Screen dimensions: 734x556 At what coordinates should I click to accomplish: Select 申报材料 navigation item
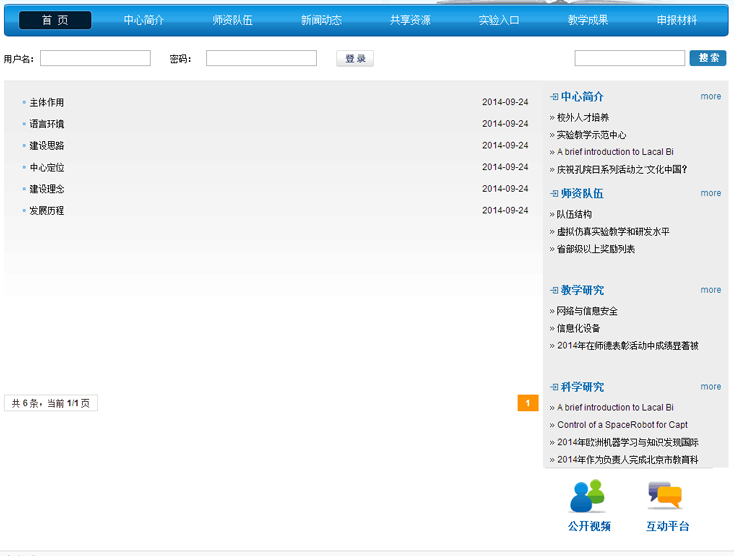point(677,20)
